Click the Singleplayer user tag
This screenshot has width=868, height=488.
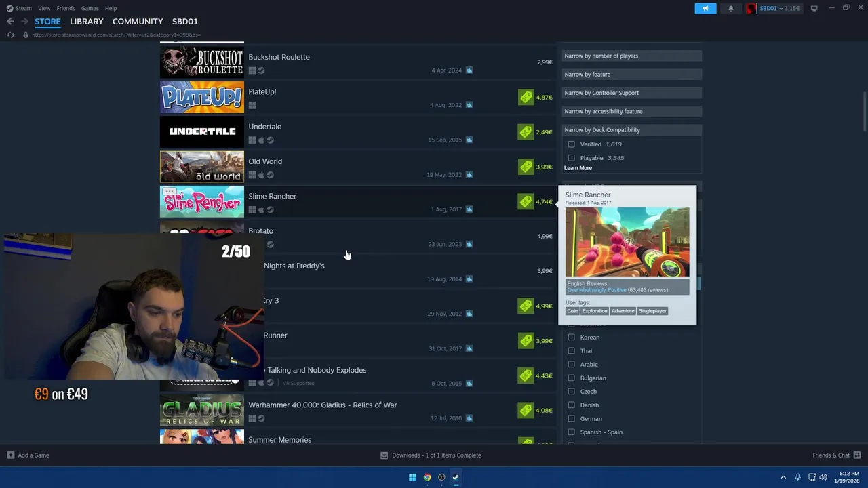point(652,311)
